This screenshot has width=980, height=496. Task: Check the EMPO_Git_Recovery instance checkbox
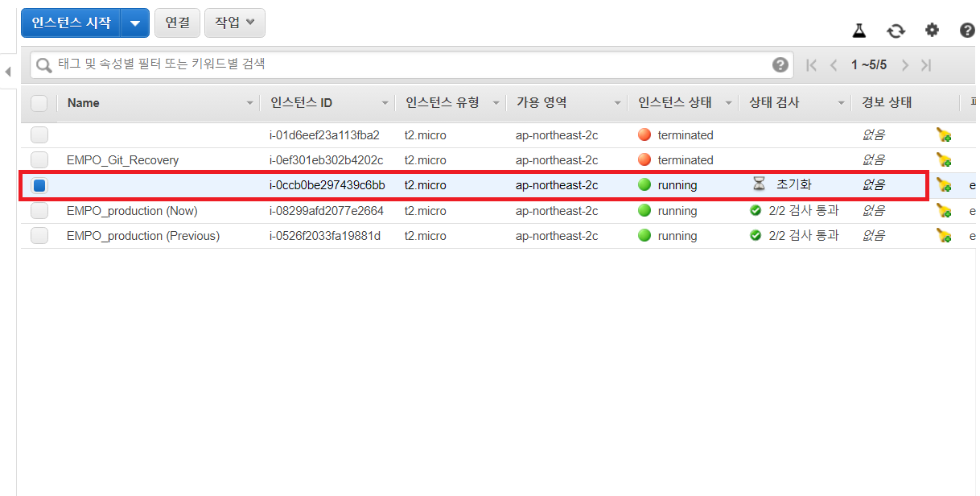pyautogui.click(x=39, y=160)
